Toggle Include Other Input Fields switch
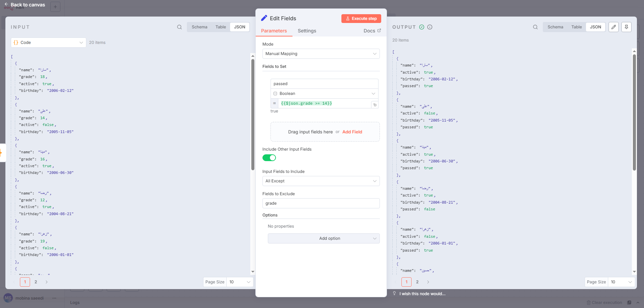Viewport: 644px width, 308px height. tap(269, 158)
